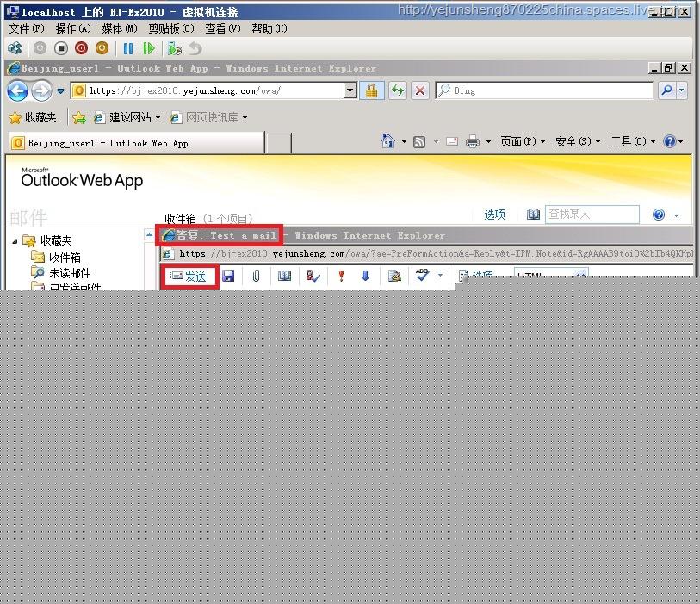This screenshot has height=604, width=700.
Task: Stop page loading with the red X icon
Action: click(420, 90)
